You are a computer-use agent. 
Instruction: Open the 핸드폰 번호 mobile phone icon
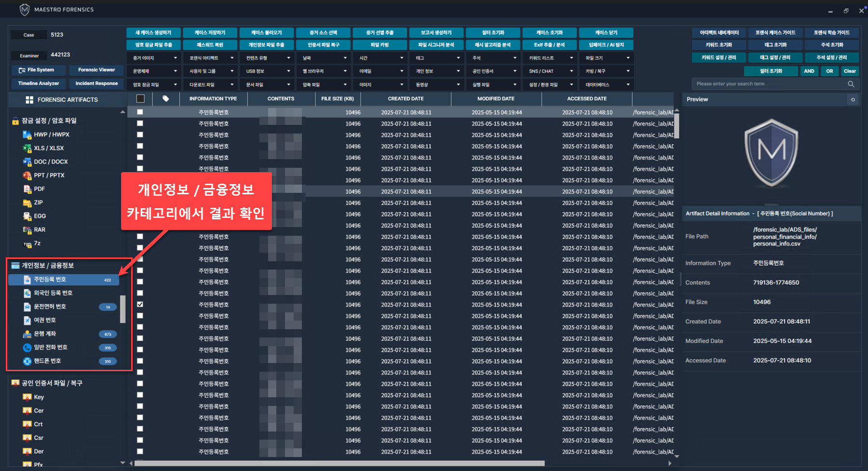(x=27, y=361)
